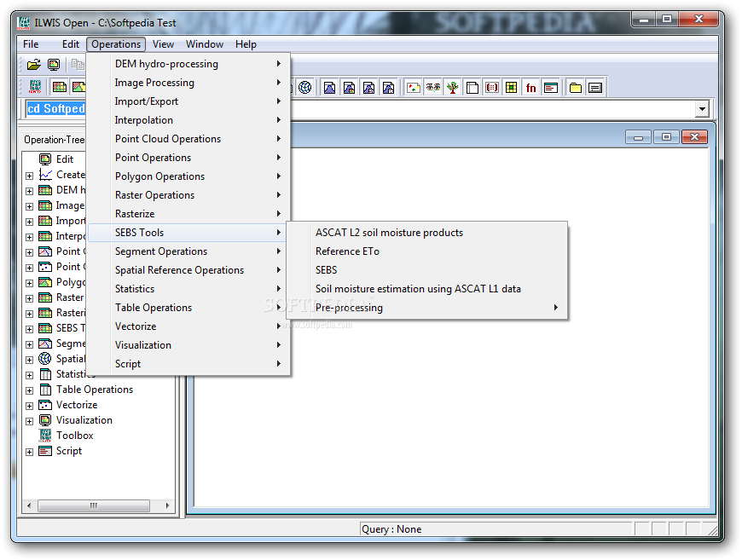Expand the Visualization tree node

coord(29,421)
